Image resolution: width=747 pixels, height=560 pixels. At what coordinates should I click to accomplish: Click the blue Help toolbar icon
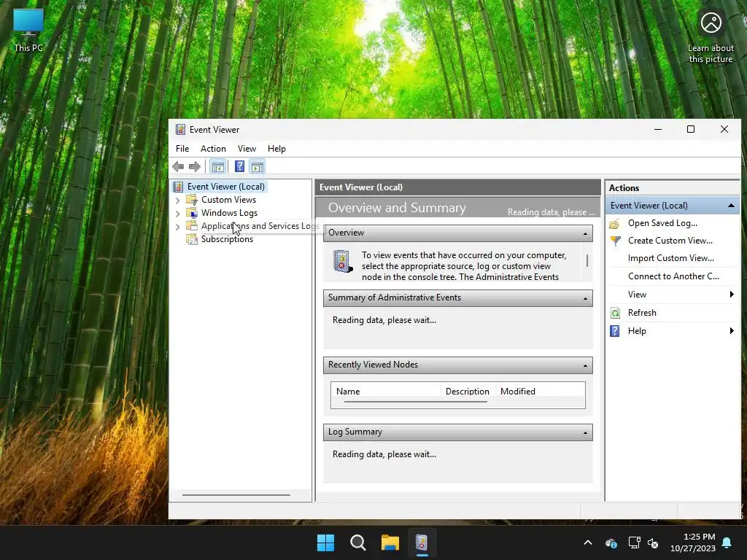tap(239, 167)
